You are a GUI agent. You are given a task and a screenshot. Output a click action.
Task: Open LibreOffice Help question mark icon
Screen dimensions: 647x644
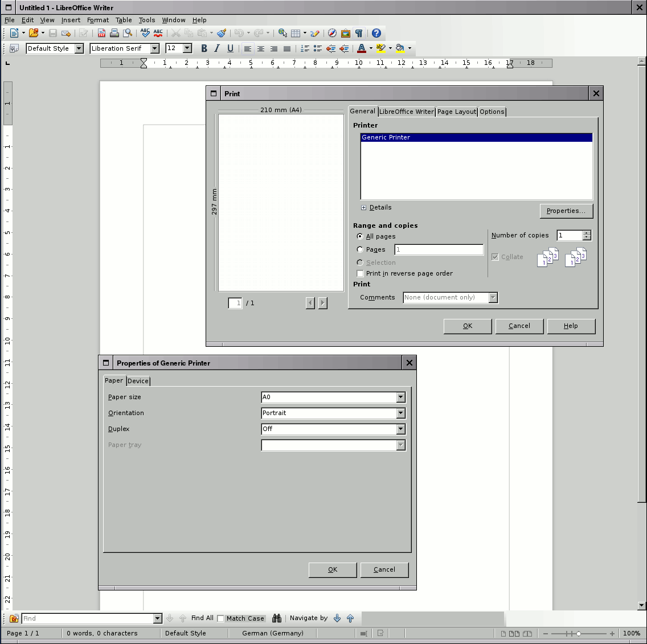(x=376, y=33)
